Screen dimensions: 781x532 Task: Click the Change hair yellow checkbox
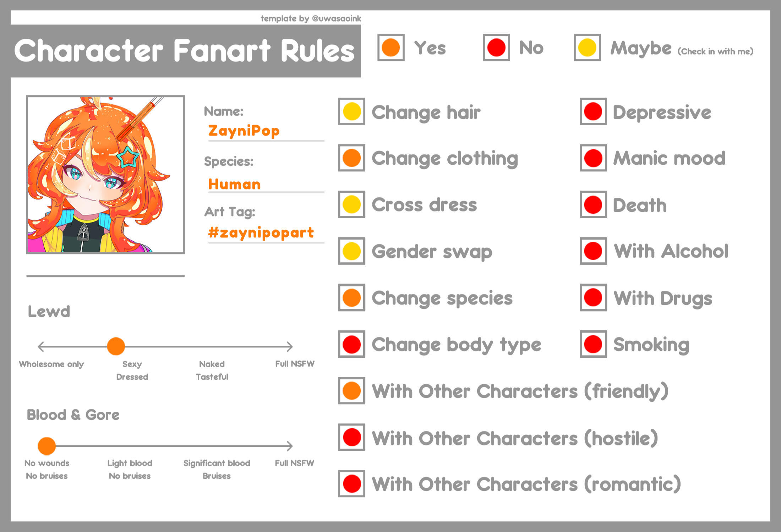point(351,111)
